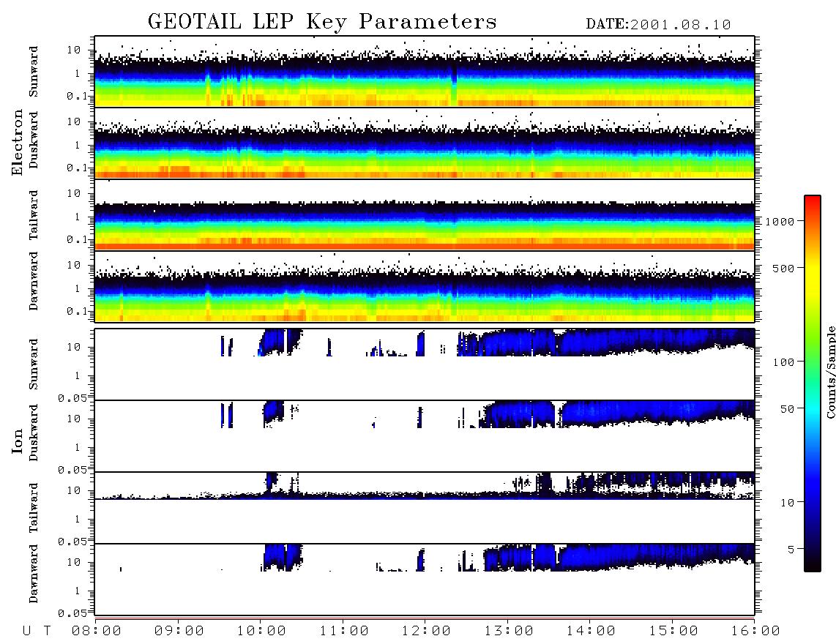
Task: Click the Ion 'Duskward' panel label
Action: (x=33, y=433)
